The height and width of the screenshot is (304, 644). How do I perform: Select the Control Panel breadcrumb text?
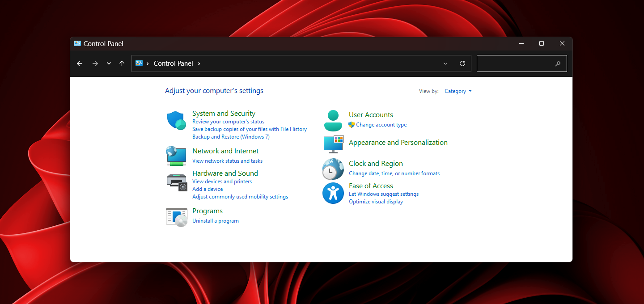(x=173, y=63)
